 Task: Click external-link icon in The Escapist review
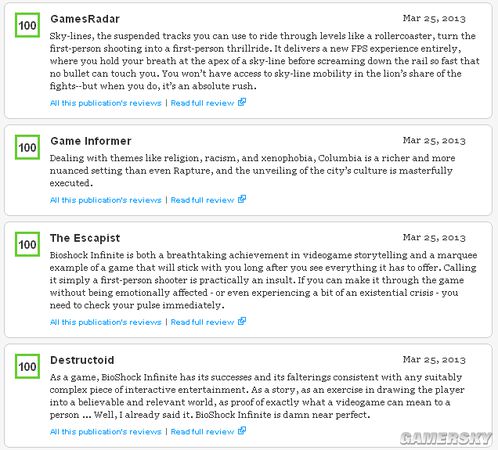(x=242, y=321)
